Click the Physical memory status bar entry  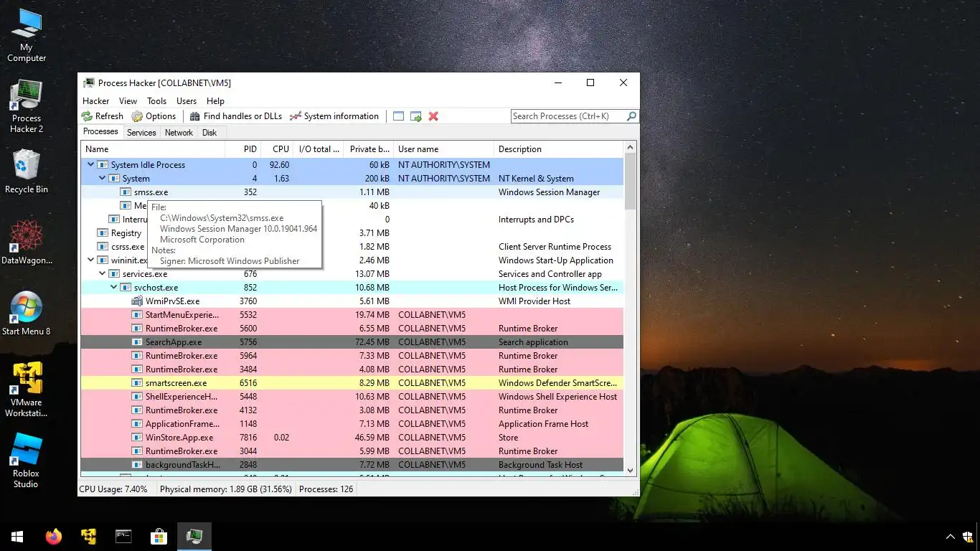click(x=226, y=489)
